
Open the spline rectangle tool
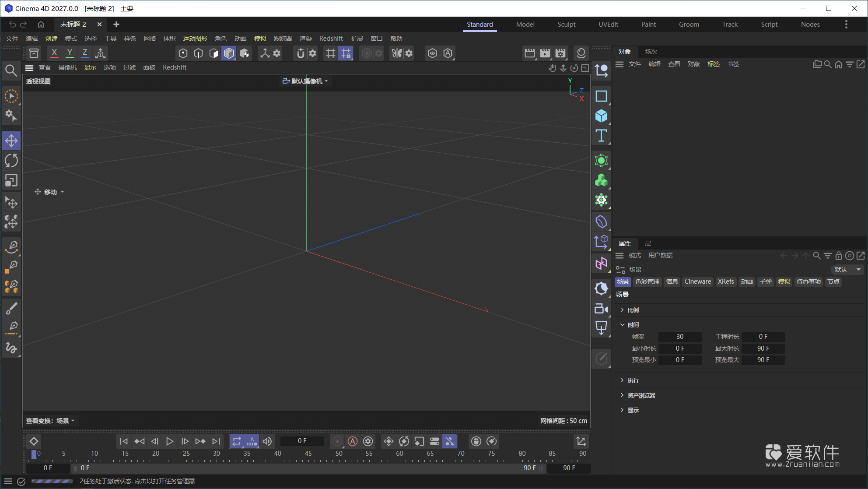(601, 96)
